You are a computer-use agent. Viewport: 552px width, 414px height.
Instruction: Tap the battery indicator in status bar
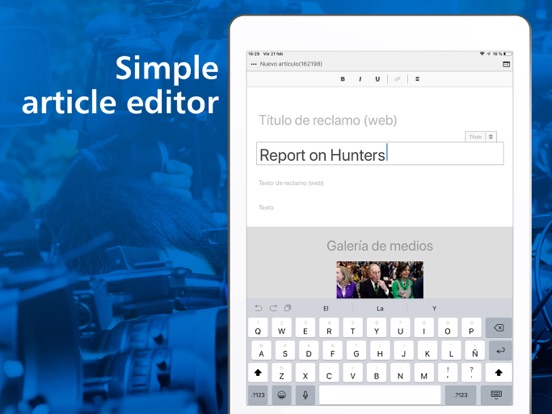click(507, 54)
